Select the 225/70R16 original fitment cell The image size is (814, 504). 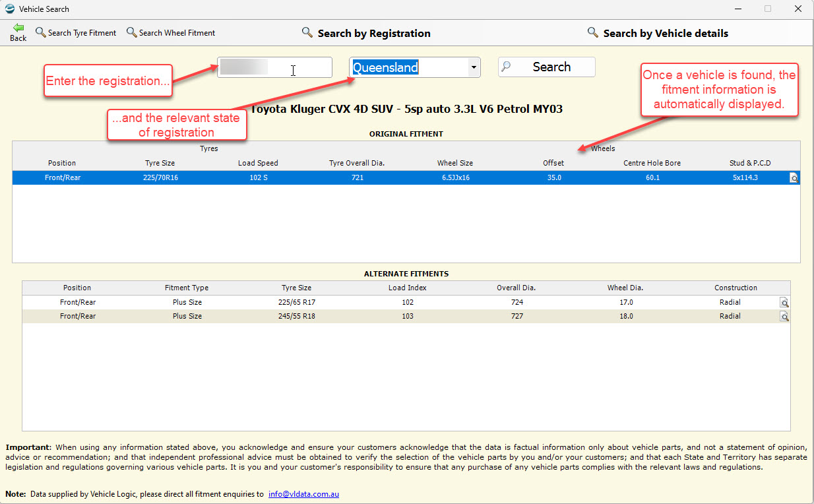160,178
